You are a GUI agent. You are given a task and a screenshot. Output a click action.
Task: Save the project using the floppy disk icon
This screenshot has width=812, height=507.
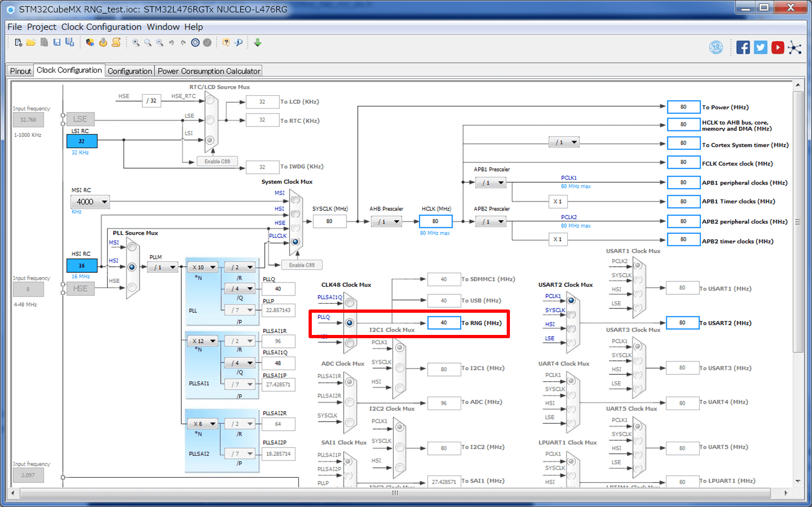(x=57, y=43)
